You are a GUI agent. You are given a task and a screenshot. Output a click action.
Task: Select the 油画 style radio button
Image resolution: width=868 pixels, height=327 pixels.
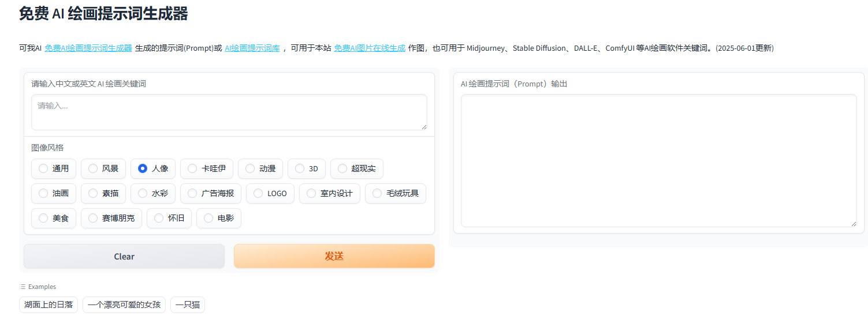click(x=43, y=193)
